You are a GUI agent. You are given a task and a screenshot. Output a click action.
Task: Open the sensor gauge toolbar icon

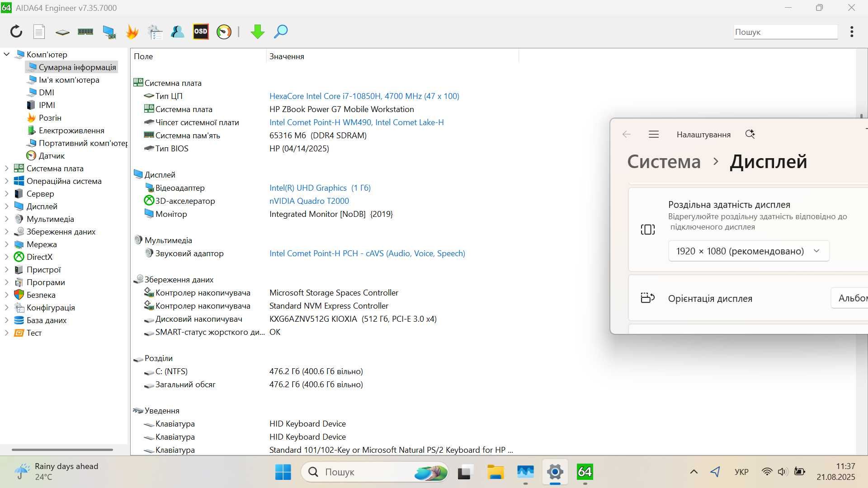(x=224, y=32)
